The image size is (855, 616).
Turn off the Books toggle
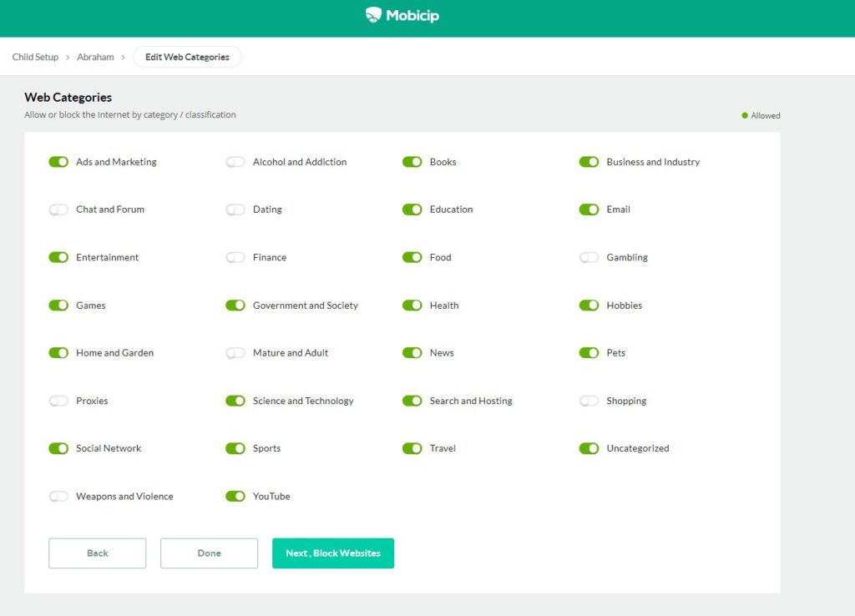pyautogui.click(x=412, y=162)
